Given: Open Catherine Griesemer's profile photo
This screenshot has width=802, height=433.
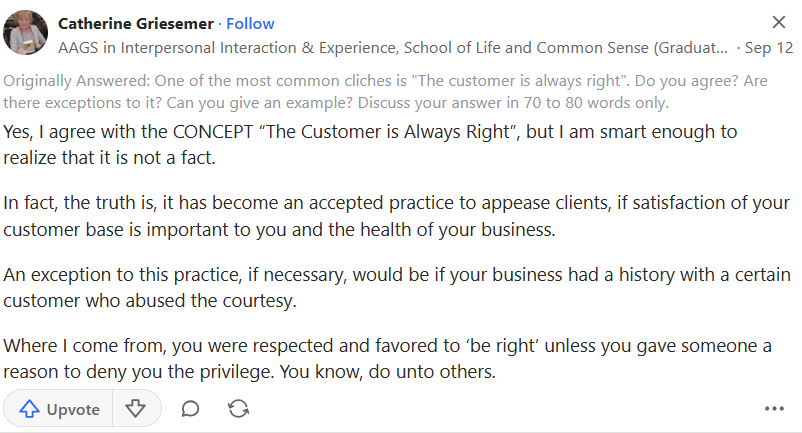Looking at the screenshot, I should (25, 32).
